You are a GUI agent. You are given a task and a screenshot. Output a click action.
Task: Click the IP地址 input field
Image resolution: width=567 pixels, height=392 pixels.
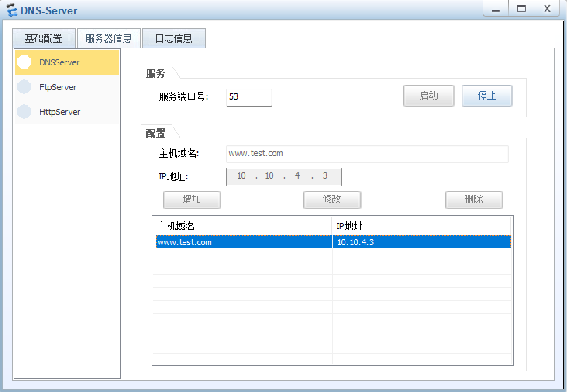[x=284, y=177]
